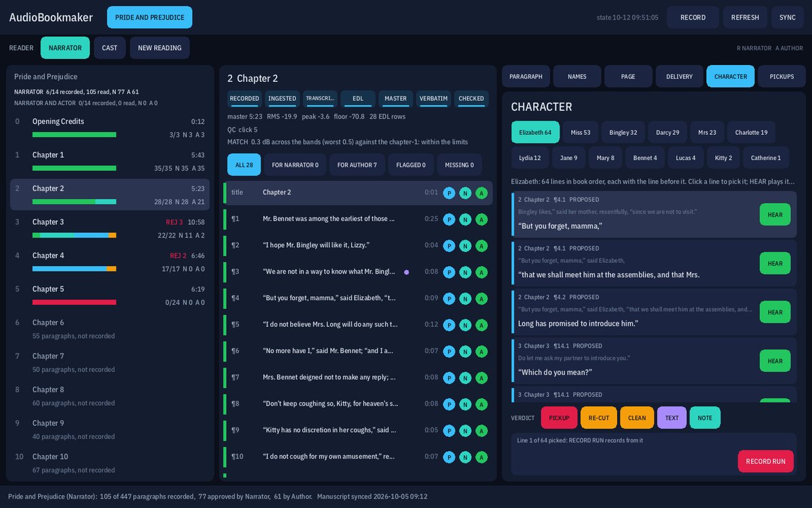The image size is (812, 508).
Task: Select the ALL 28 filter
Action: click(244, 165)
